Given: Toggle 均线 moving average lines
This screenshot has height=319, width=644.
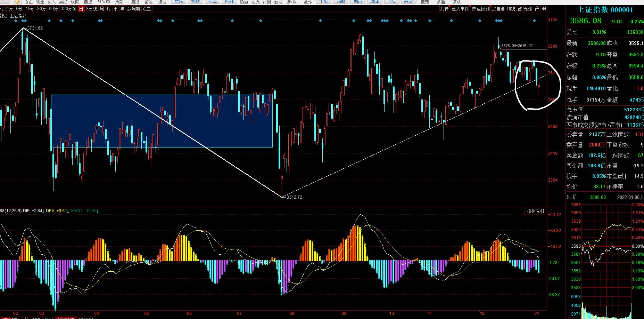Looking at the screenshot, I should 511,9.
